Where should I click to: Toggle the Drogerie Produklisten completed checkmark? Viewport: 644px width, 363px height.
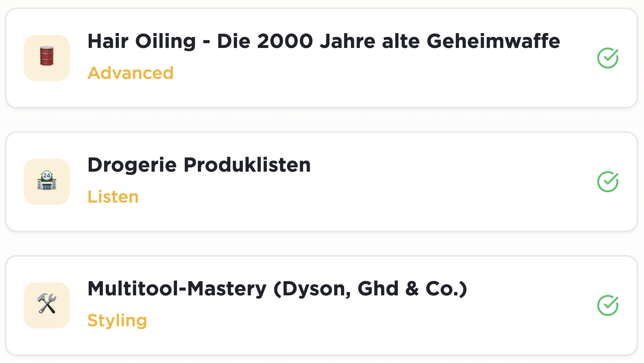608,182
